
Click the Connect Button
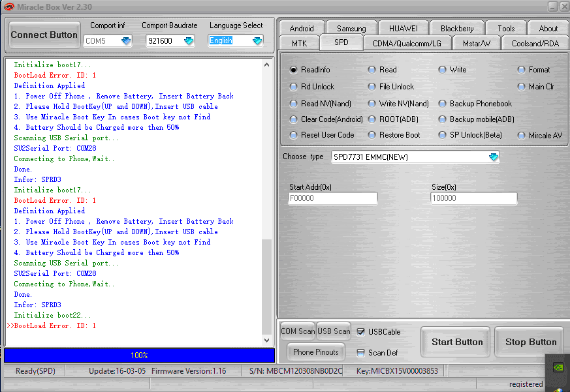coord(44,35)
